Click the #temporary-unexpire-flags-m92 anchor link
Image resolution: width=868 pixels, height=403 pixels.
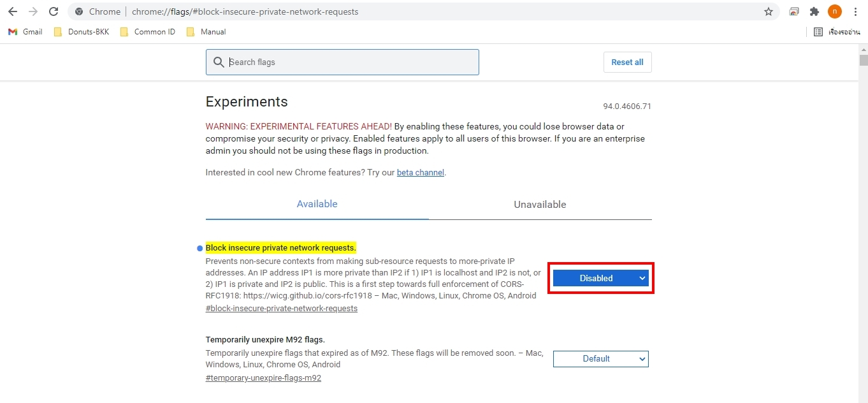263,378
